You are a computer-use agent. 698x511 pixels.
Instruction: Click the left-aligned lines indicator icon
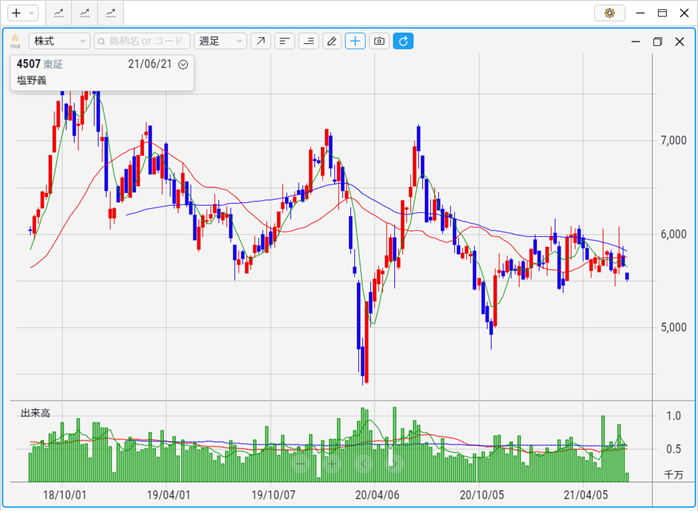click(x=284, y=41)
